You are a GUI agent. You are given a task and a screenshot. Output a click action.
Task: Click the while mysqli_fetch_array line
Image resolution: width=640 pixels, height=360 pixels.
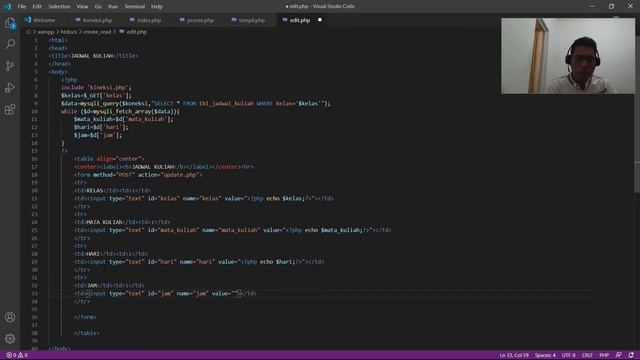click(120, 111)
